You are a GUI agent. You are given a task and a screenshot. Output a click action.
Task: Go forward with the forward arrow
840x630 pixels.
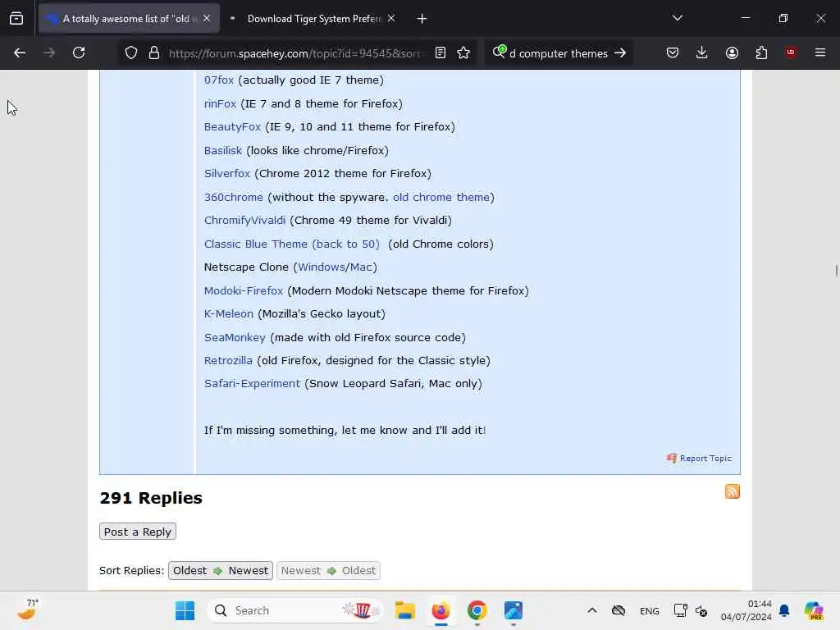pos(49,52)
